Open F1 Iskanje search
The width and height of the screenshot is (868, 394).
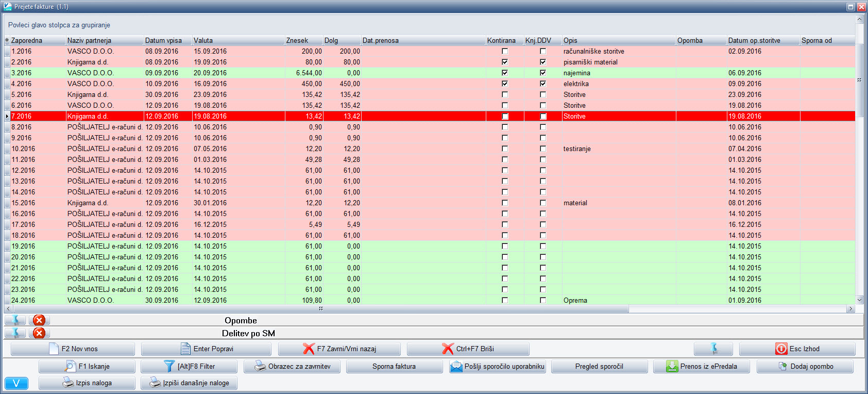(x=87, y=366)
